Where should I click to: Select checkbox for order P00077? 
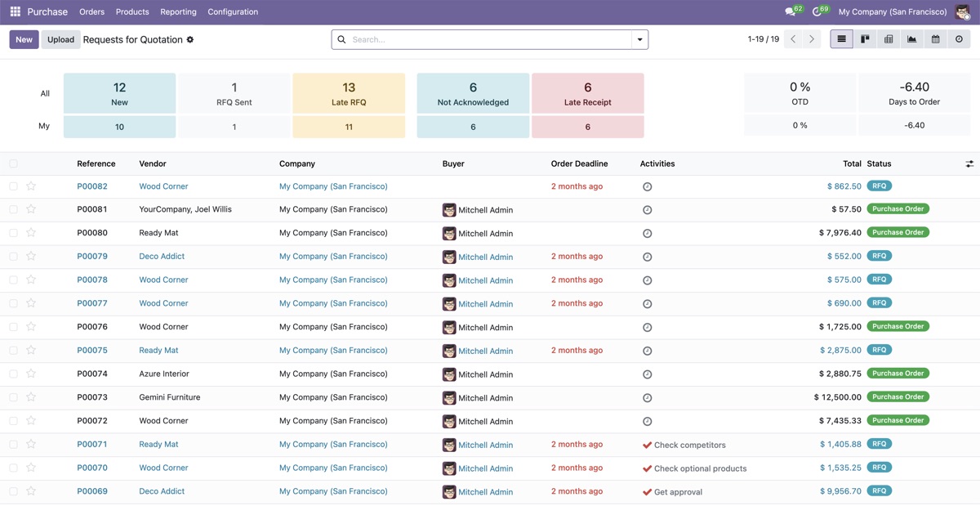point(13,303)
